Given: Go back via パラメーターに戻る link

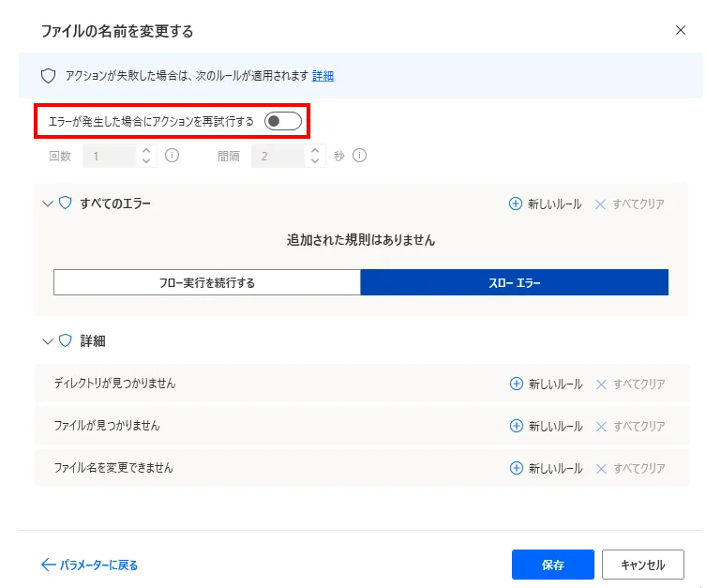Looking at the screenshot, I should click(x=90, y=565).
